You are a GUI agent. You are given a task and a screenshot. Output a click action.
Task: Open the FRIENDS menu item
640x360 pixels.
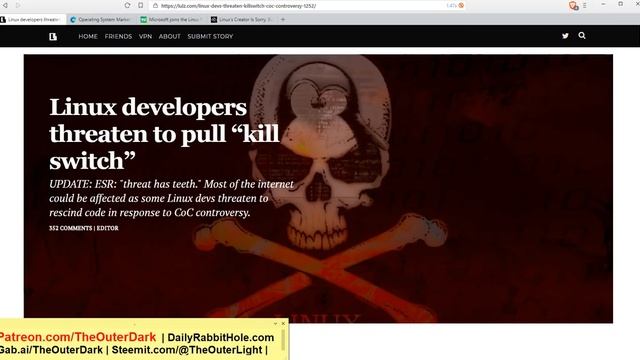coord(118,36)
